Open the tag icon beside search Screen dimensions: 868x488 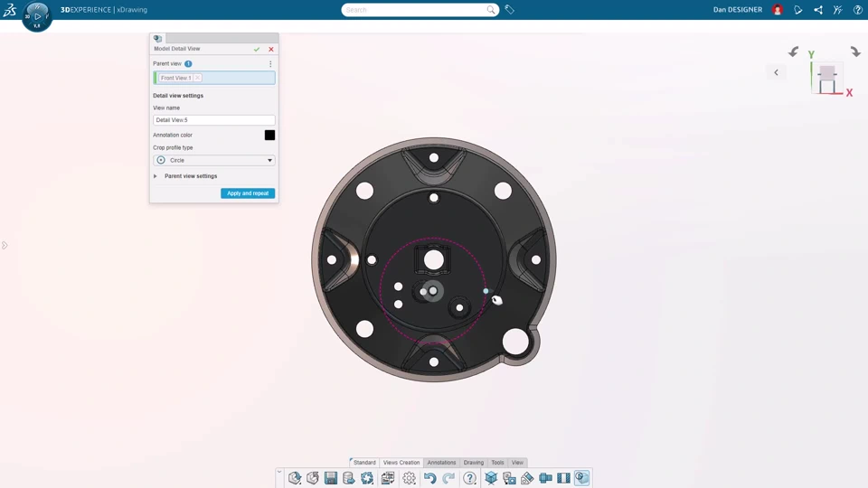click(x=509, y=9)
